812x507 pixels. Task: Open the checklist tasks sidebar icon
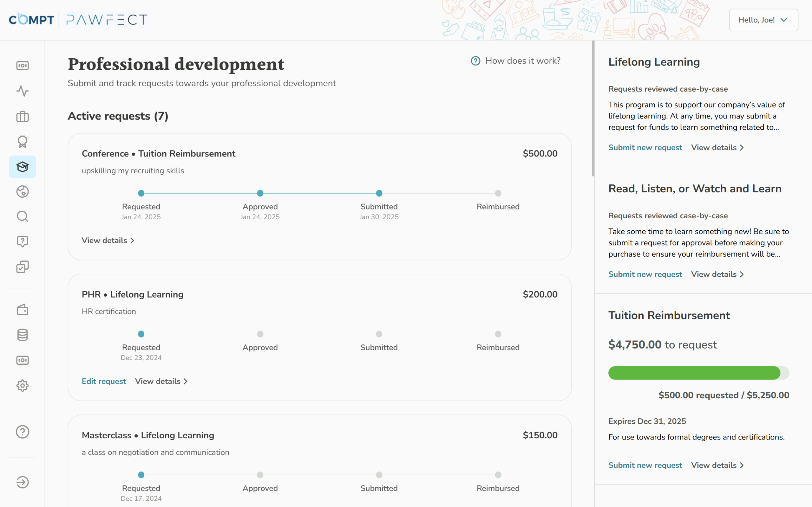23,267
